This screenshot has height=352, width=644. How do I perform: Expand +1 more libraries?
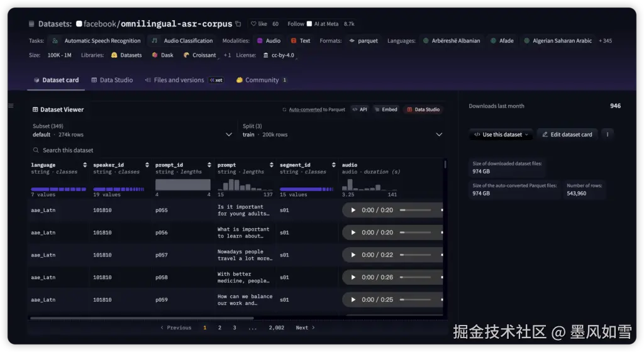click(227, 55)
